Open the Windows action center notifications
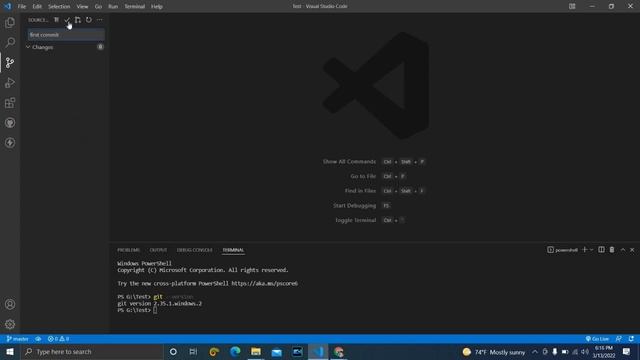This screenshot has height=360, width=640. coord(627,351)
